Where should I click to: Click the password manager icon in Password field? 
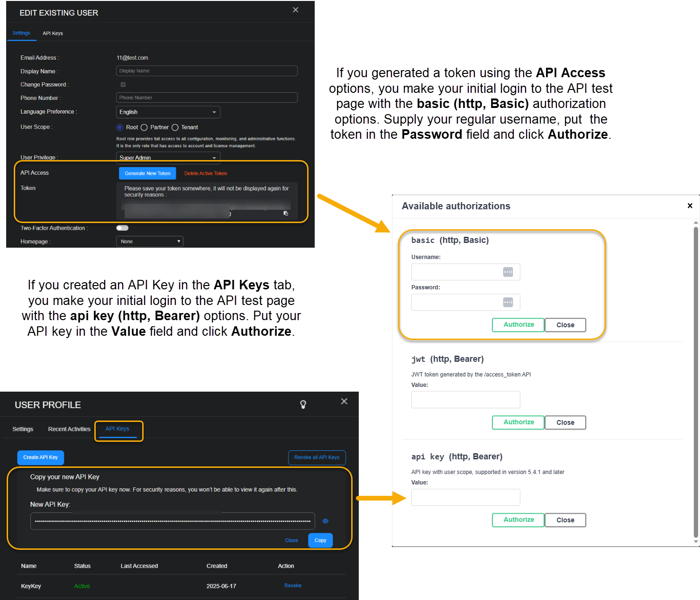[x=508, y=302]
